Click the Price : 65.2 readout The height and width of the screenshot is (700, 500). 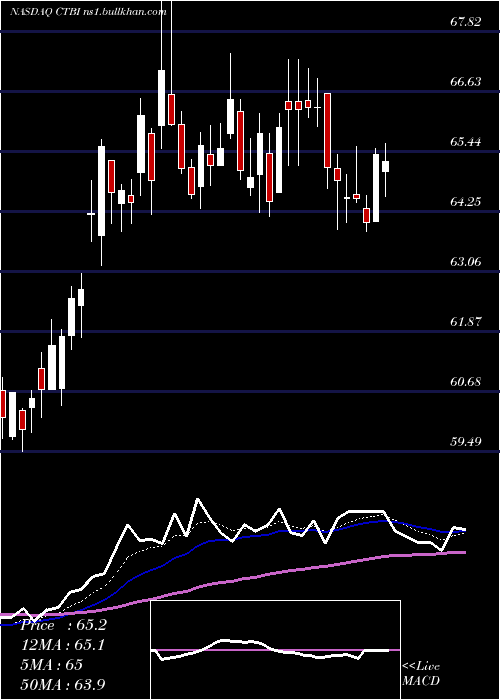point(64,625)
